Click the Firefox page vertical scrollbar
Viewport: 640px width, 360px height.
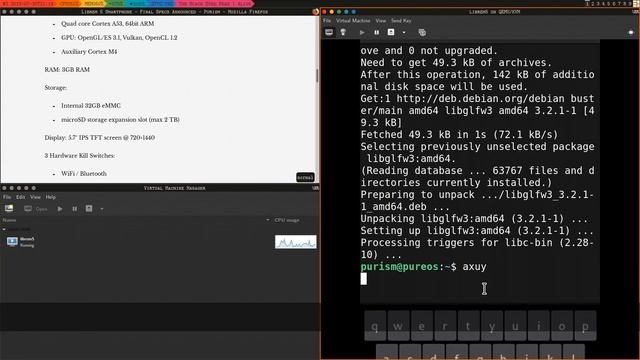pos(317,76)
